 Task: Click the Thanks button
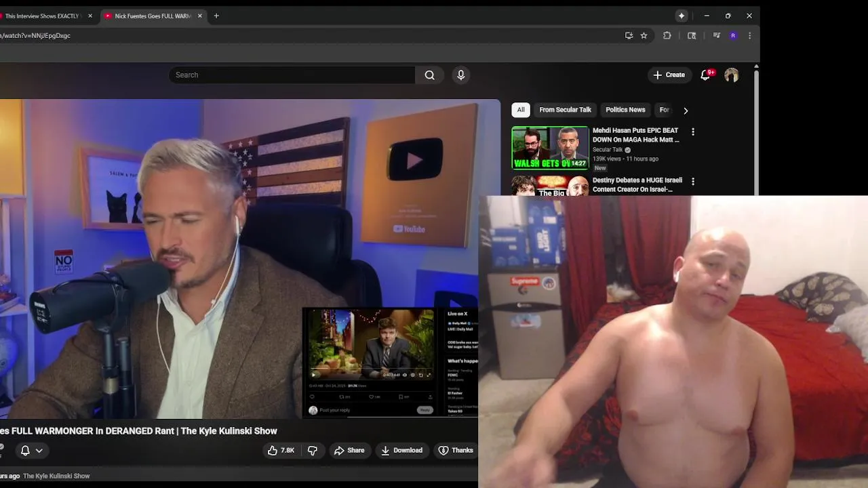pyautogui.click(x=456, y=450)
